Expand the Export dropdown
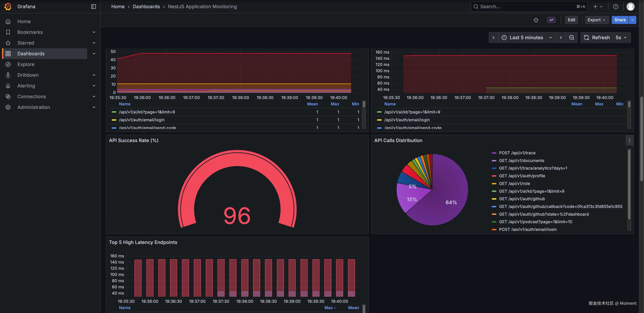 tap(596, 20)
